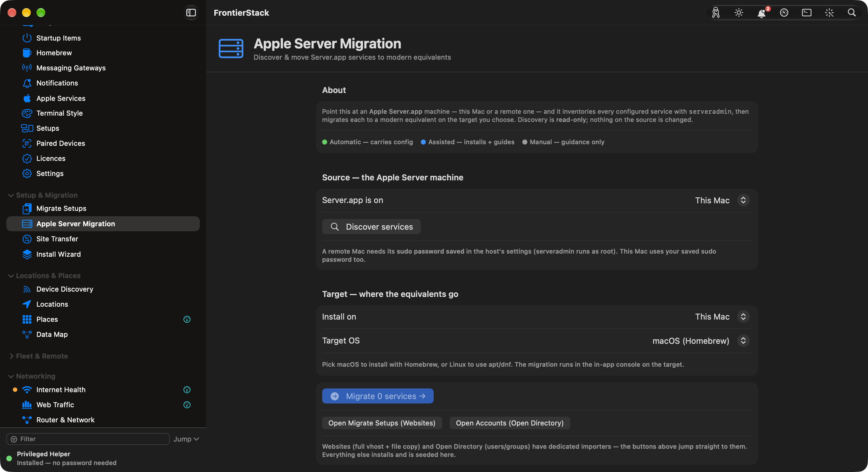Open Startup Items in sidebar
The image size is (868, 472).
click(x=103, y=38)
